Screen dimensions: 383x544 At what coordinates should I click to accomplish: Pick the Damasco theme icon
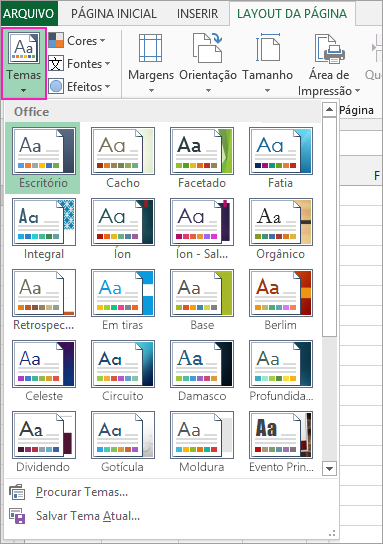coord(202,364)
